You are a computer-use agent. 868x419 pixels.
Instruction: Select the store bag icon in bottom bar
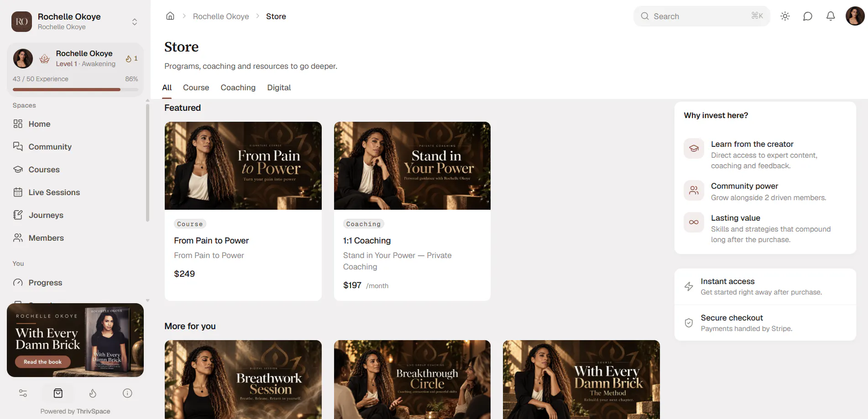58,393
